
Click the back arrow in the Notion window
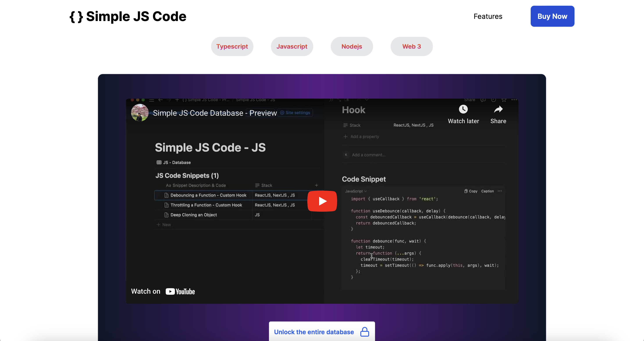pos(160,100)
